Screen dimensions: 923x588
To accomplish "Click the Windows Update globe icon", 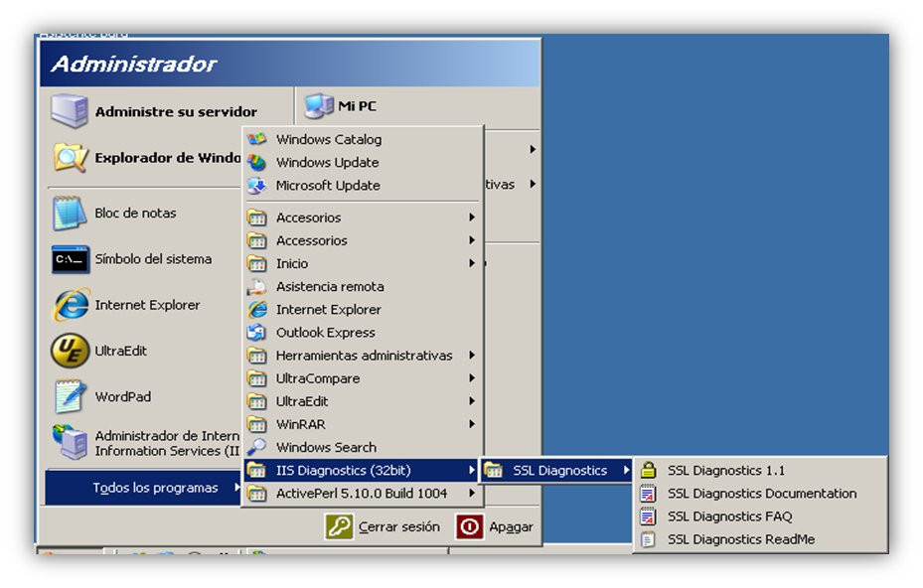I will pyautogui.click(x=256, y=163).
